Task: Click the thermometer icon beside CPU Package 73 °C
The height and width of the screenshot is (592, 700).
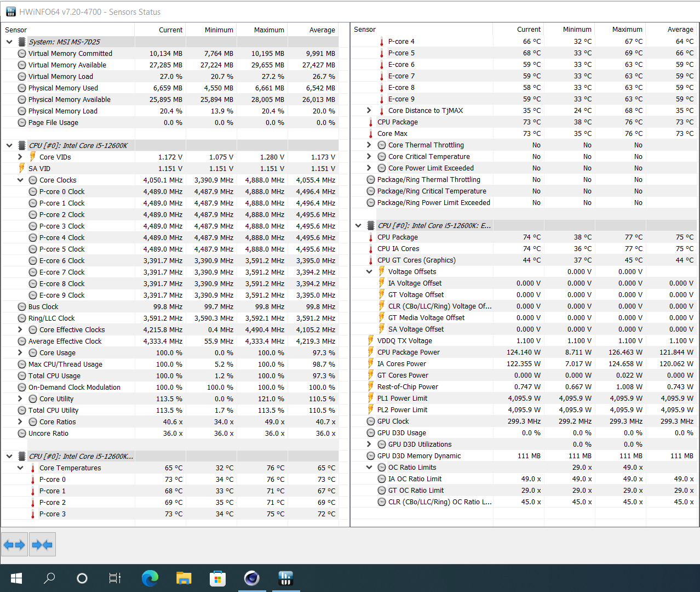Action: pyautogui.click(x=371, y=122)
